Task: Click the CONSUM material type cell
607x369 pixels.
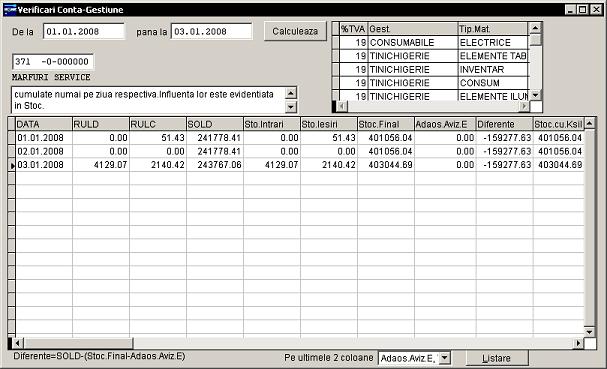Action: 493,83
